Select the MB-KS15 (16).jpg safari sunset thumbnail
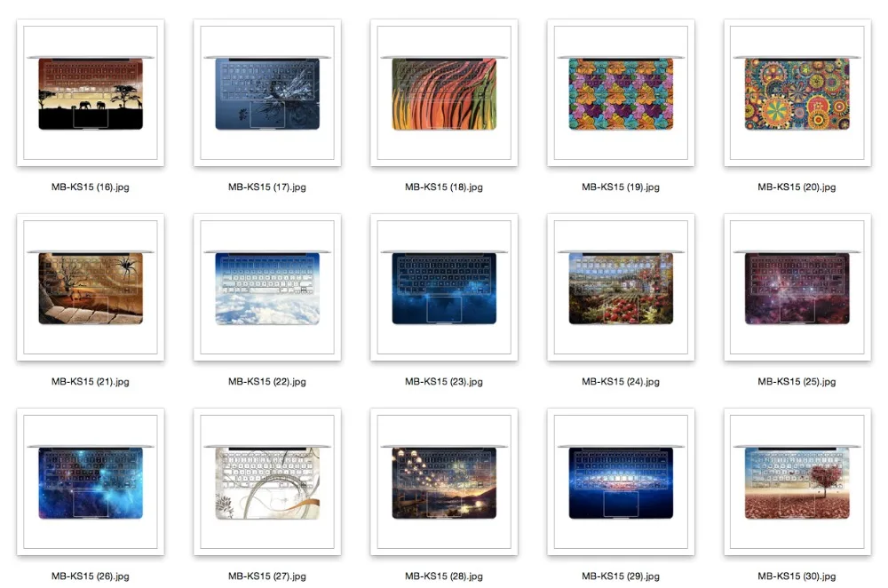888x588 pixels. point(91,93)
